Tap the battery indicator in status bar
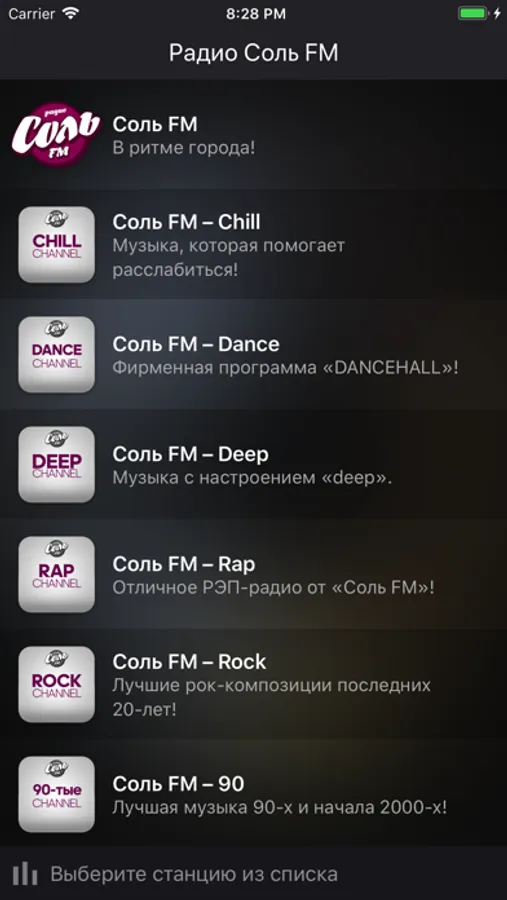Screen dimensions: 507x900 pos(473,14)
